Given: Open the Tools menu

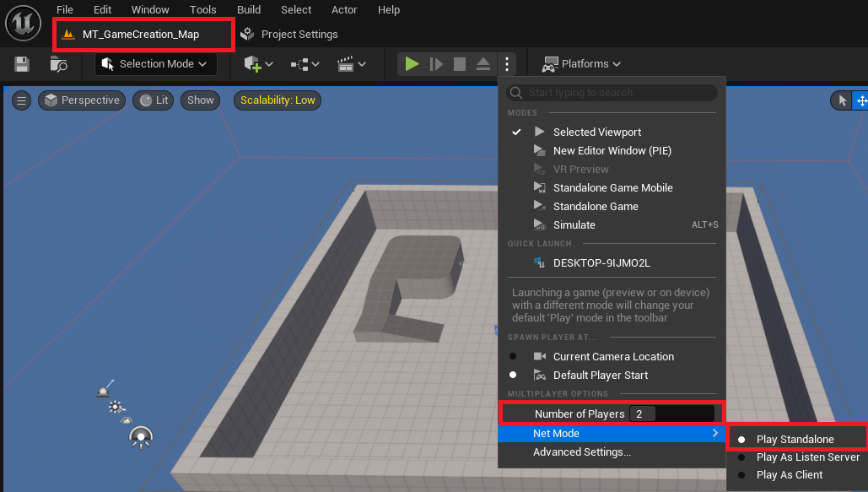Looking at the screenshot, I should 203,10.
